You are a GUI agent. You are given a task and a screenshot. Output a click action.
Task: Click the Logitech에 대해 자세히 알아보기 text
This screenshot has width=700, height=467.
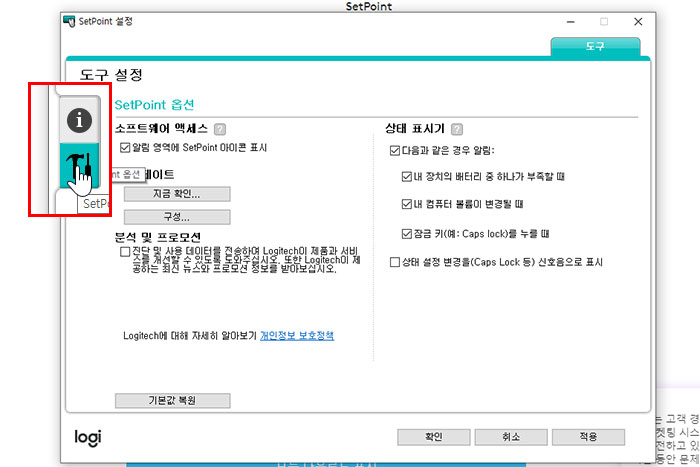click(x=190, y=336)
